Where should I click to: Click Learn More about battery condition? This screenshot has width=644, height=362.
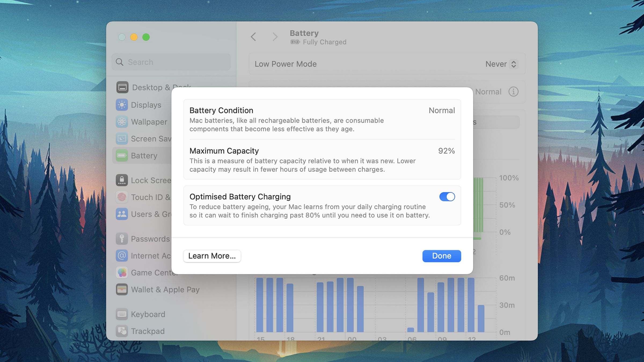[x=212, y=256]
